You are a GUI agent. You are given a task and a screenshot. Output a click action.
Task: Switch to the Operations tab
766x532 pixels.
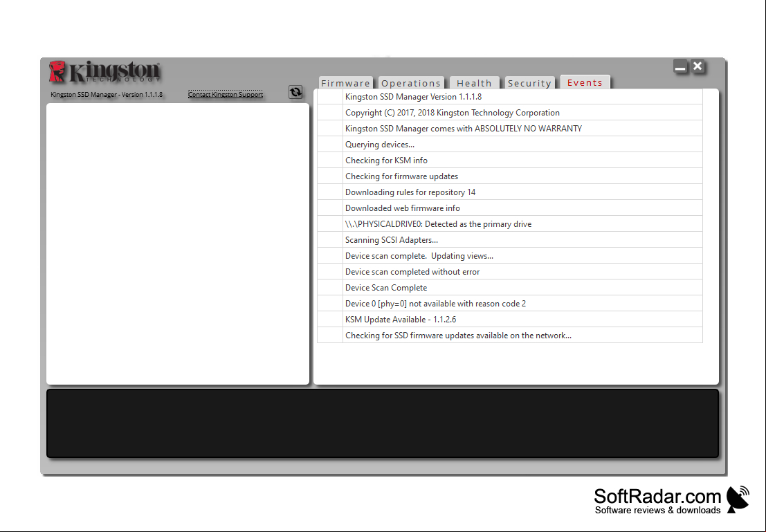click(x=411, y=83)
